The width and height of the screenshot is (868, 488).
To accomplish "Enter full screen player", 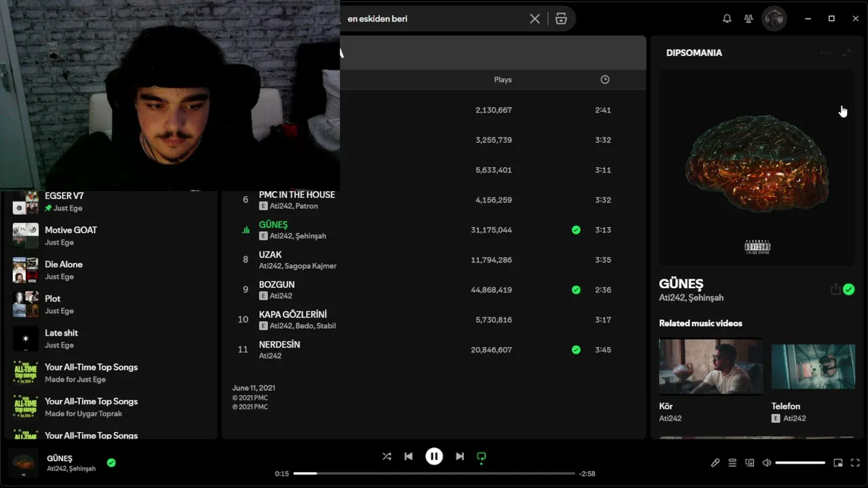I will coord(856,463).
